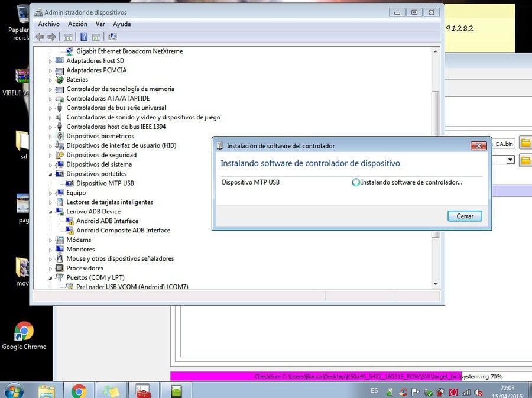The image size is (532, 398).
Task: Select the Baterías category
Action: [x=77, y=79]
